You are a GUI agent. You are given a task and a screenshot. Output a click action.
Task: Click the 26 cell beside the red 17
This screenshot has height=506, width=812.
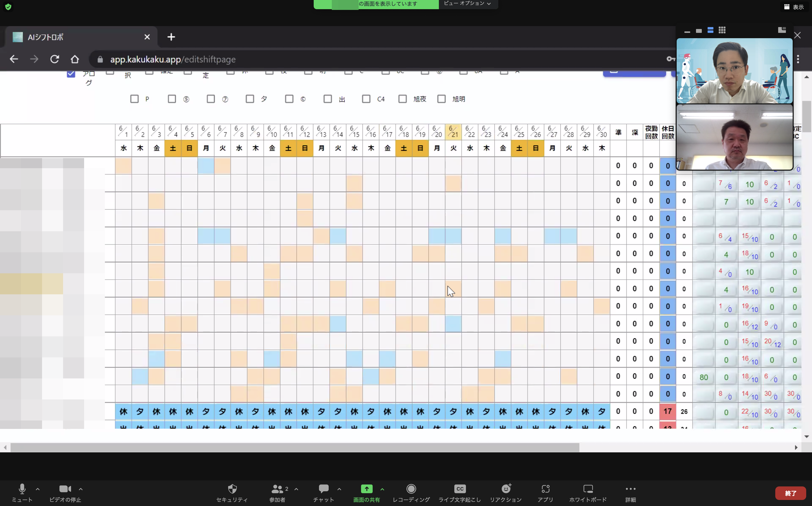click(x=684, y=411)
